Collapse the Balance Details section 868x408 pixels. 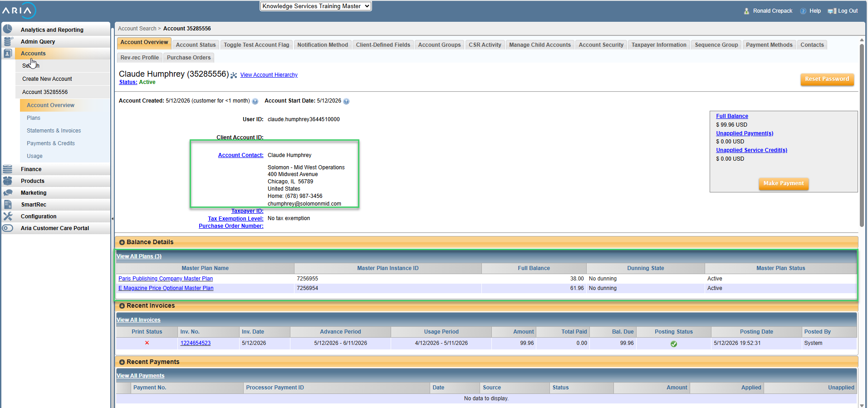122,242
